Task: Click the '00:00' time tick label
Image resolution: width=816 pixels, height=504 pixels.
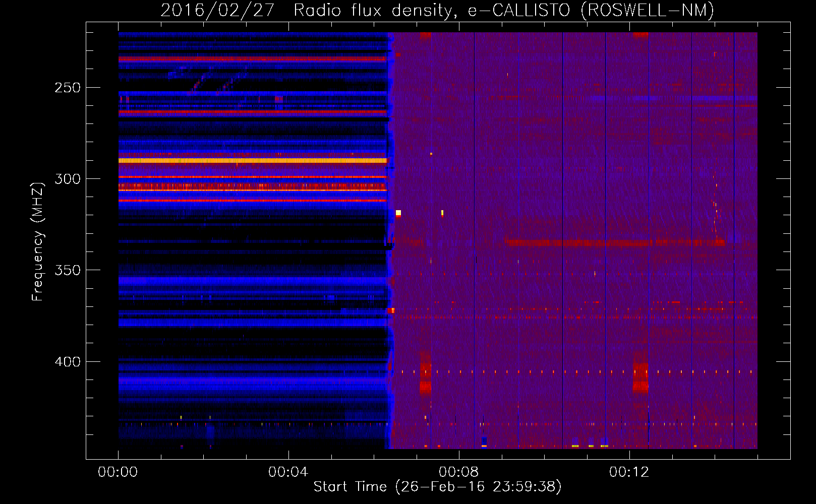Action: [118, 472]
